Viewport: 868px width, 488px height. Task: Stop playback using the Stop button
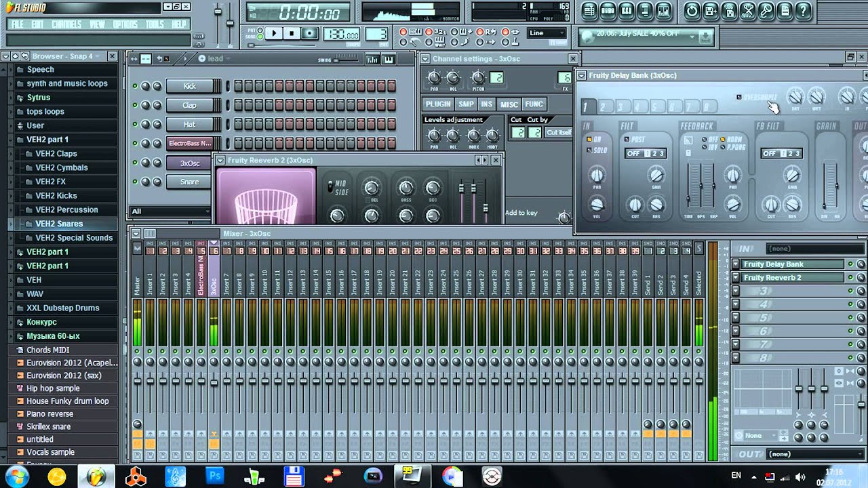tap(292, 33)
